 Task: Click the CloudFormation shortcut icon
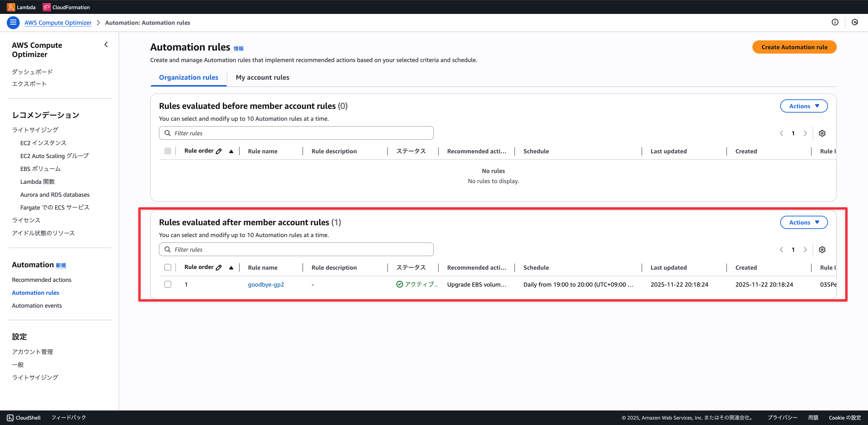click(x=46, y=7)
